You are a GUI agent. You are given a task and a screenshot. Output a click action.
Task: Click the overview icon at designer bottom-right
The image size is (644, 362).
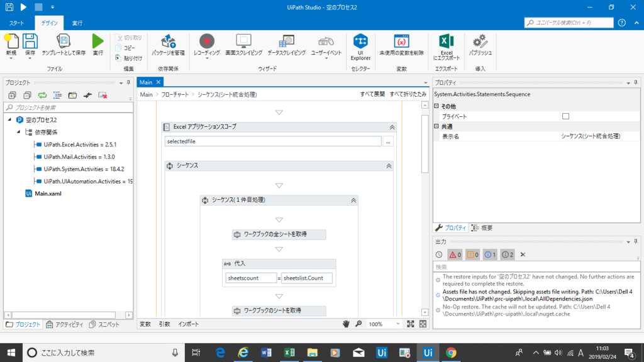point(423,324)
